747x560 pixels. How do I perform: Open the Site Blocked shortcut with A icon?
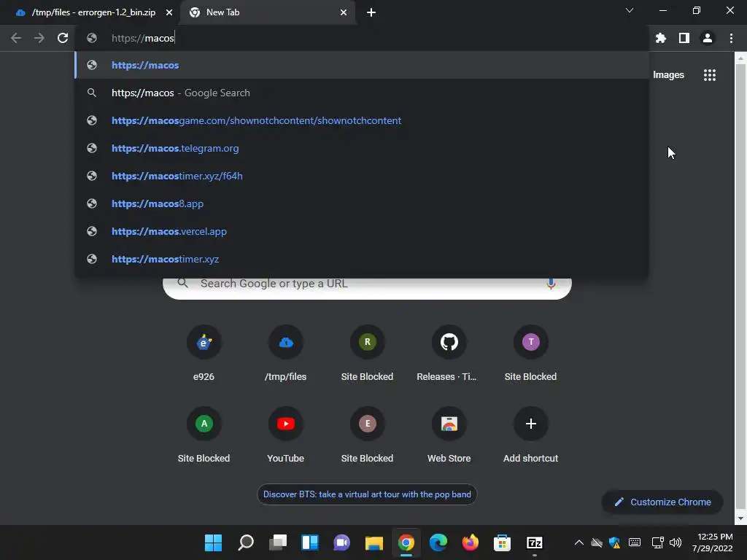pos(204,435)
